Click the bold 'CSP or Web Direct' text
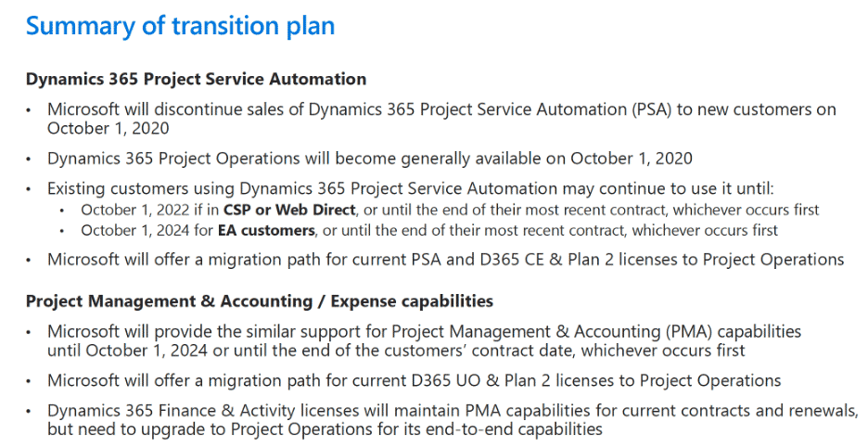Image resolution: width=868 pixels, height=447 pixels. coord(289,210)
